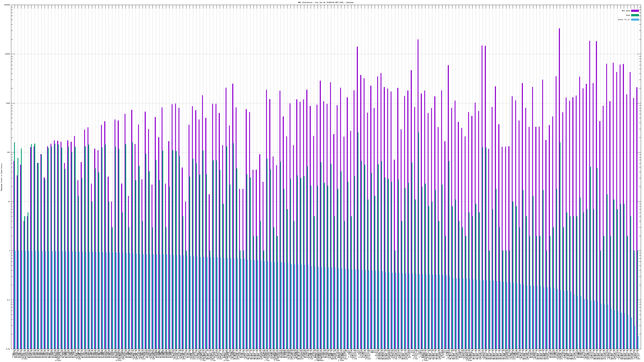Click the green Spam legend swatch
Image resolution: width=644 pixels, height=362 pixels.
coord(635,15)
